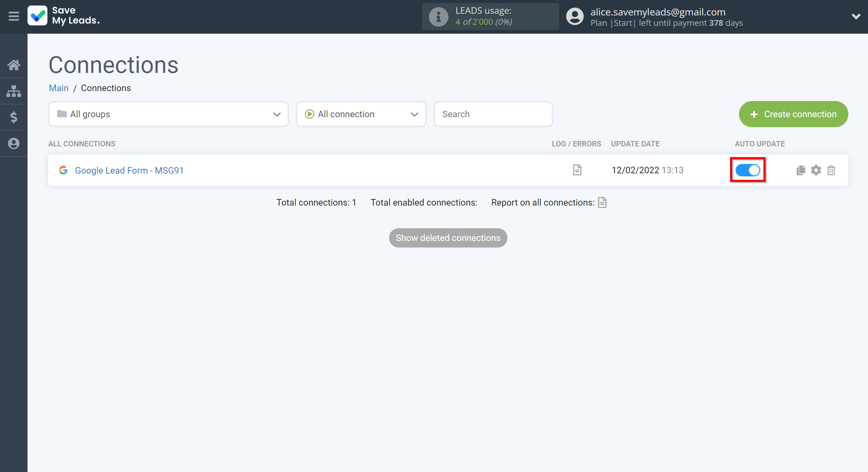Open the Google Lead Form - MSG91 link

click(129, 170)
